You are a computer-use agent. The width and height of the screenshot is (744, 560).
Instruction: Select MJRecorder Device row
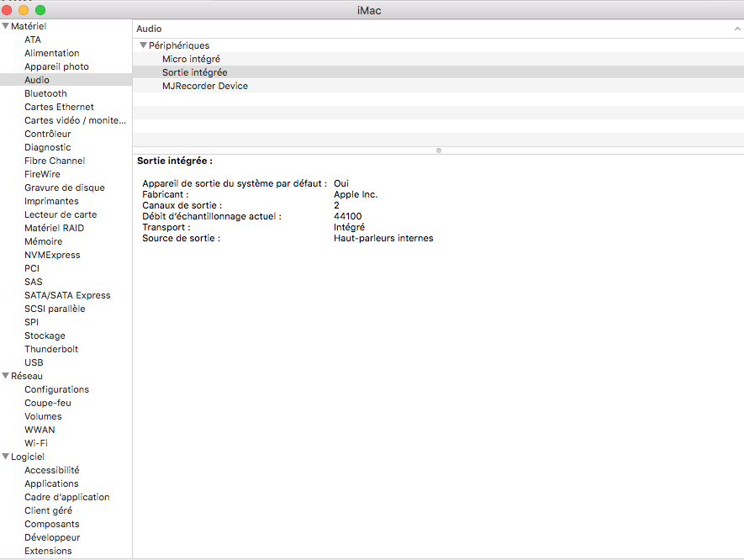438,86
